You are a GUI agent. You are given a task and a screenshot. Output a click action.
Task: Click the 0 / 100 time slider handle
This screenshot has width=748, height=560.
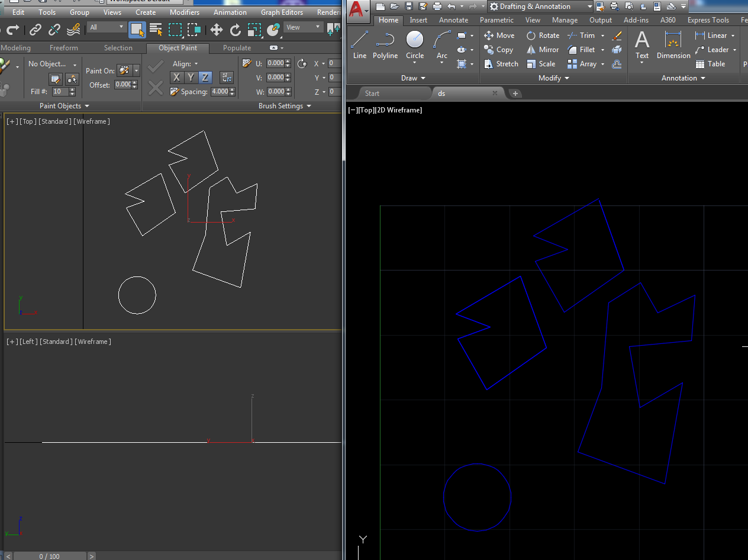pos(50,556)
